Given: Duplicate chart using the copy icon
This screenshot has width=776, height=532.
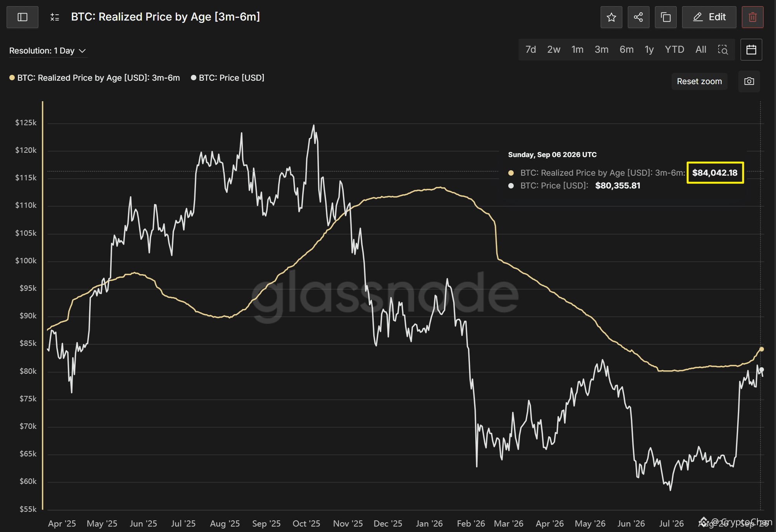Looking at the screenshot, I should pos(666,17).
